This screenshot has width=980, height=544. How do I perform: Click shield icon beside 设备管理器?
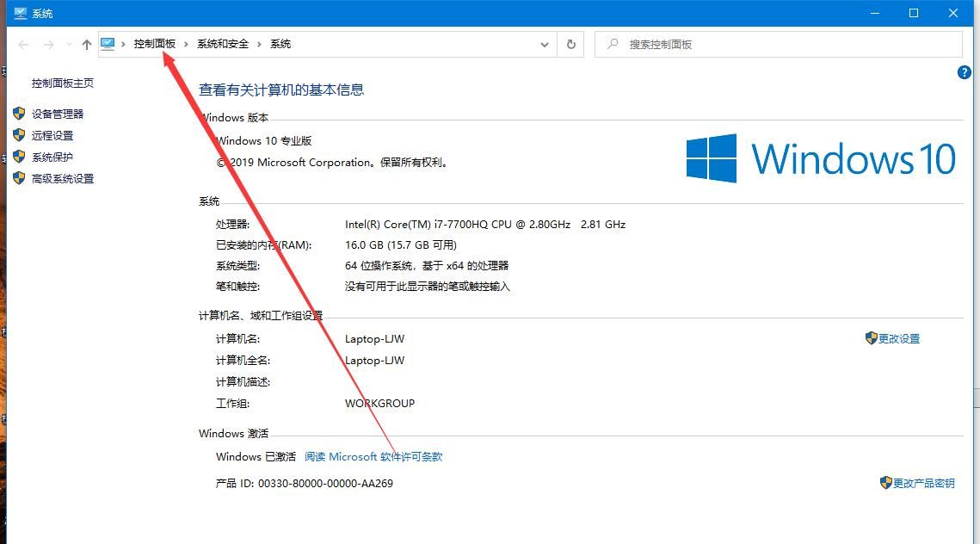pyautogui.click(x=19, y=113)
